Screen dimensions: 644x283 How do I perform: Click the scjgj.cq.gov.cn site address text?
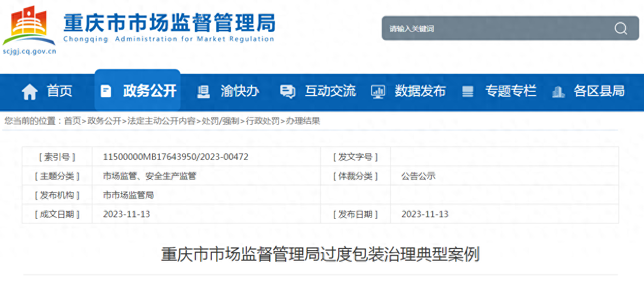coord(29,52)
